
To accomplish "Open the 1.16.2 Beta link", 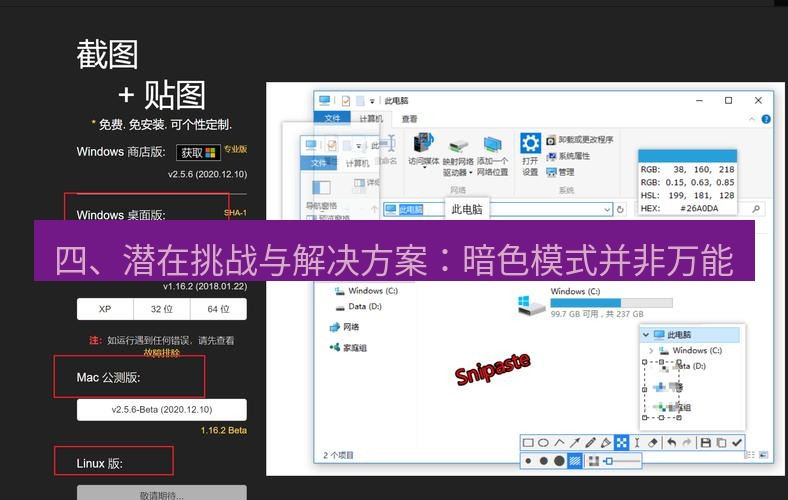I will pos(224,431).
